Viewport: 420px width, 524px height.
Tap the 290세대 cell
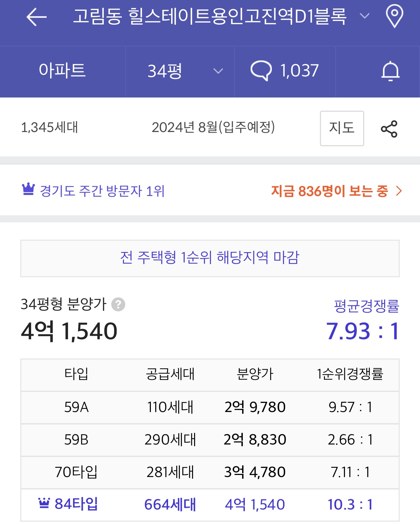pyautogui.click(x=170, y=439)
